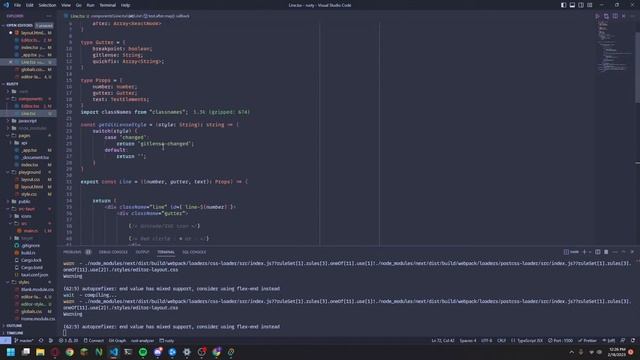Toggle secondary side bar layout icon
Viewport: 640px width, 360px height.
pos(581,5)
